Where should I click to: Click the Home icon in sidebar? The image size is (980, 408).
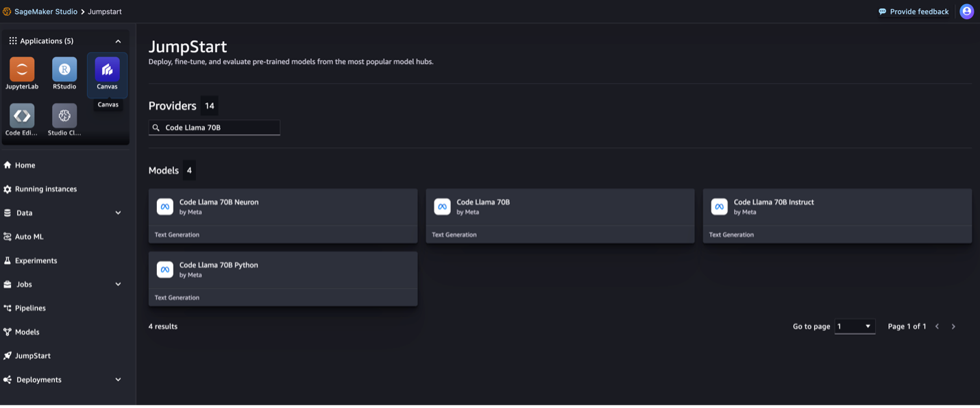coord(8,165)
